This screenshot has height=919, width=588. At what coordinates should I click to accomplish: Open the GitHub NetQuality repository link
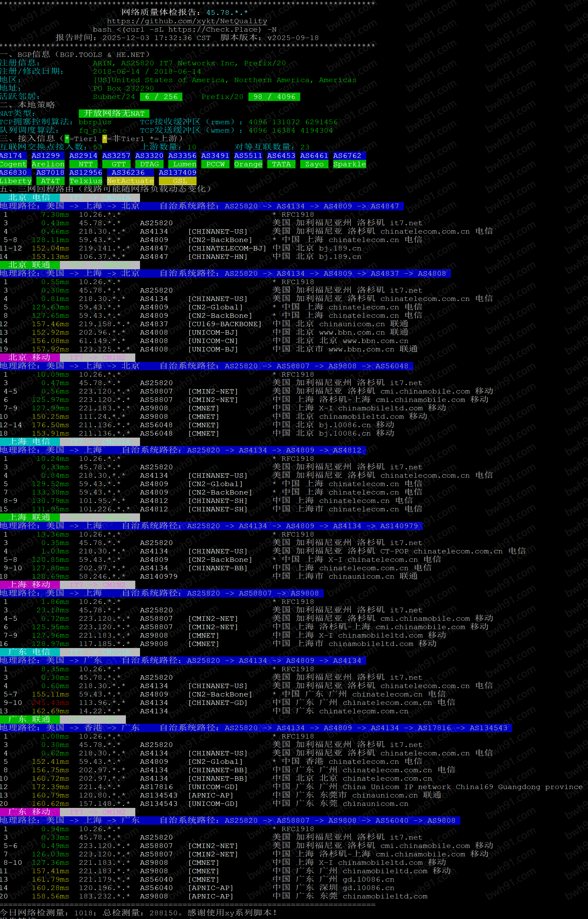[187, 21]
